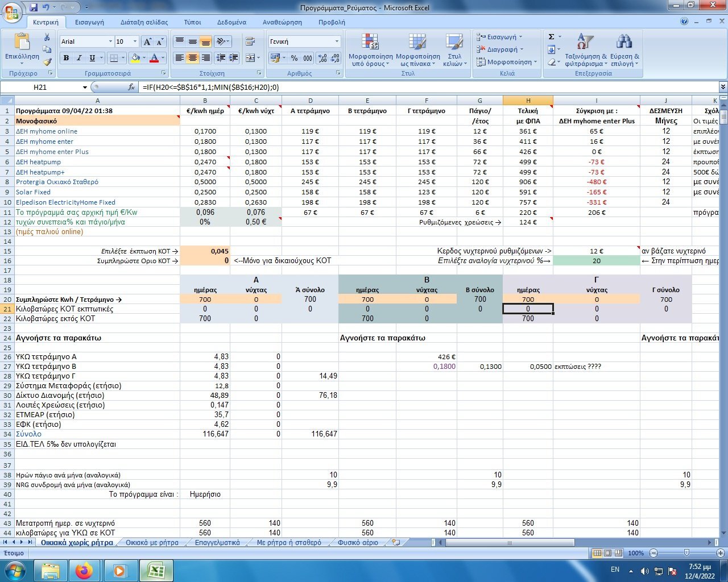Open the Διάταξη σελίδας ribbon tab
Screen dimensions: 728x582
(144, 22)
